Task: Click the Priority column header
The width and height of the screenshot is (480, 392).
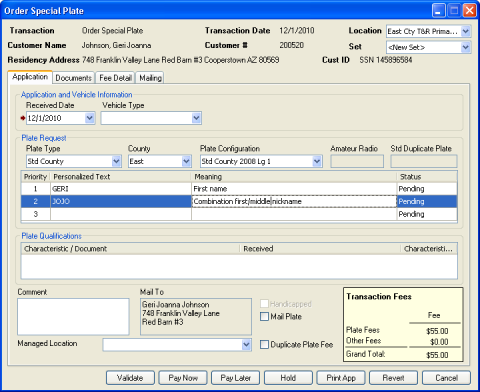Action: [36, 177]
